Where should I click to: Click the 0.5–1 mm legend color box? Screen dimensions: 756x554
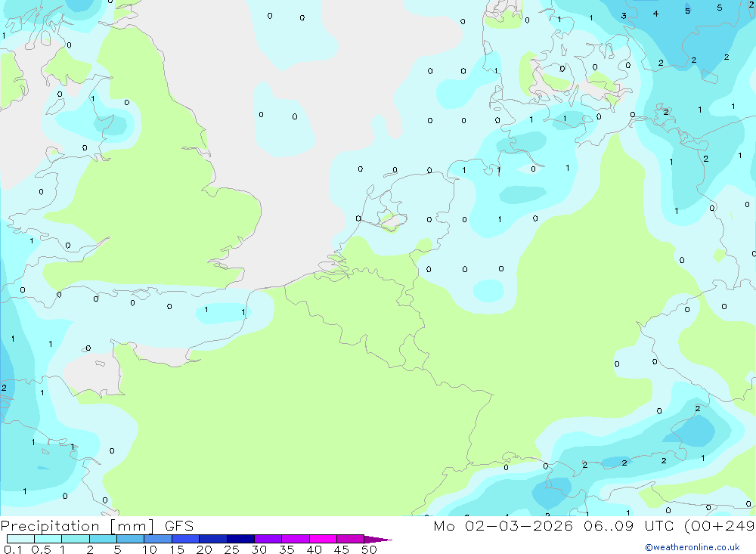click(48, 539)
